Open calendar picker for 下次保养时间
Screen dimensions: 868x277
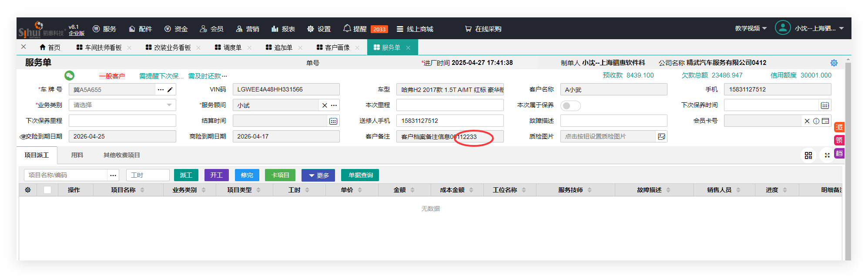[x=824, y=105]
